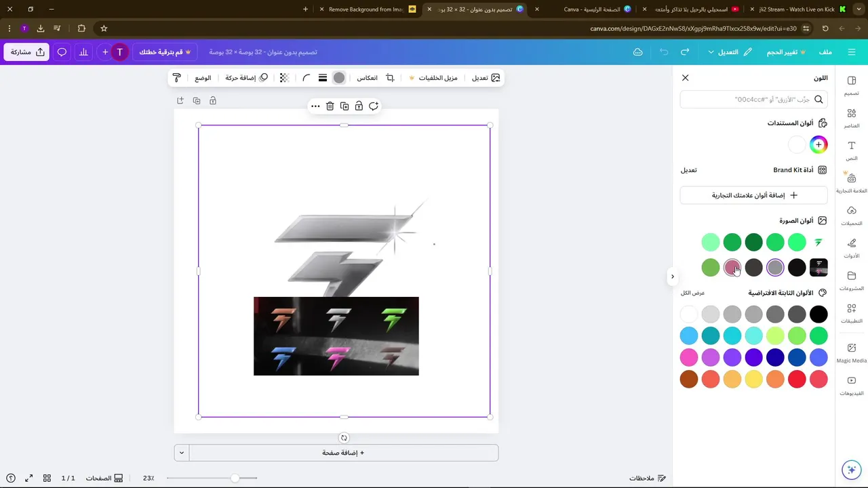Open Magic Media in the sidebar
The image size is (868, 488).
(852, 352)
